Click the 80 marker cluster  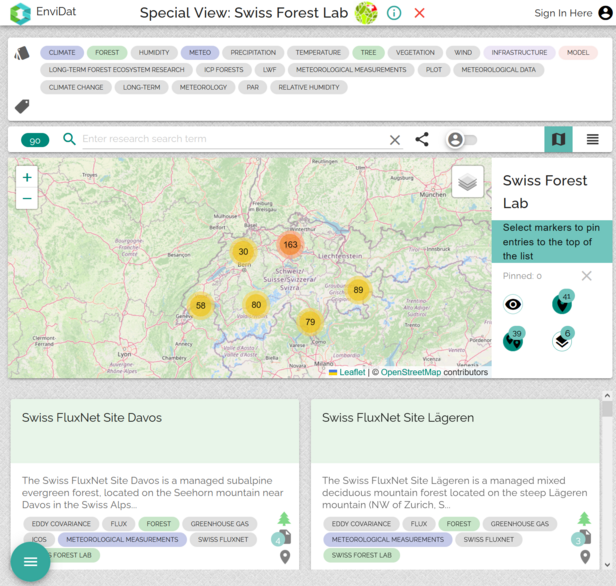click(256, 305)
